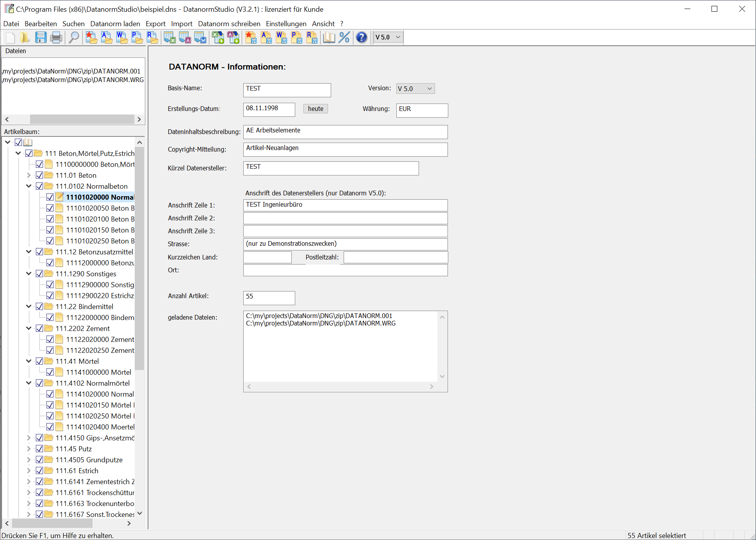Click the Save floppy disk icon

pos(41,38)
